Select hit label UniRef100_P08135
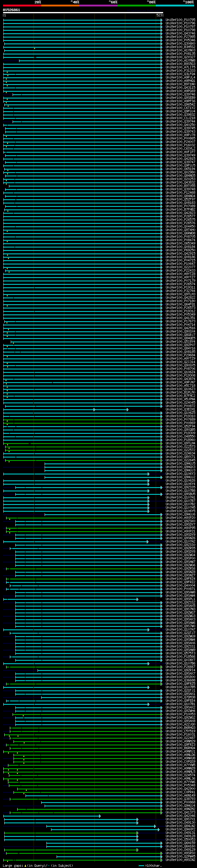 tap(180, 54)
